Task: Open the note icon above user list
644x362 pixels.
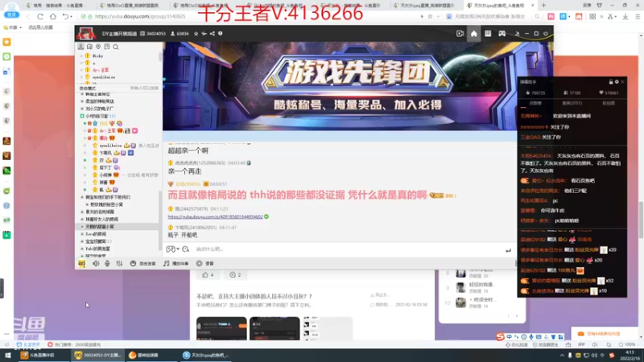Action: 107,47
